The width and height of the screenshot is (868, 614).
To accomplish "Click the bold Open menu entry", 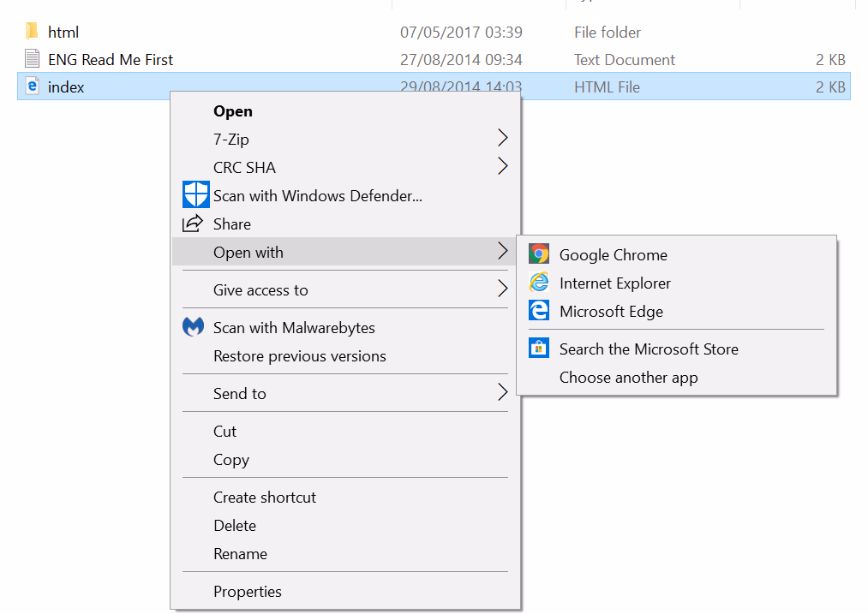I will coord(233,111).
